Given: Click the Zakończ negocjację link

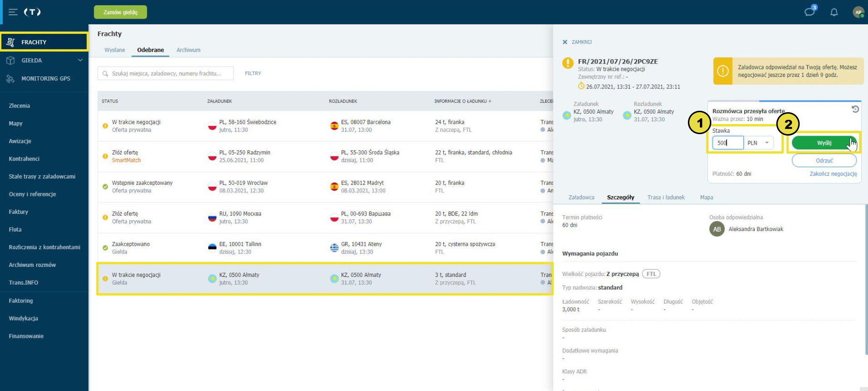Looking at the screenshot, I should pos(833,174).
